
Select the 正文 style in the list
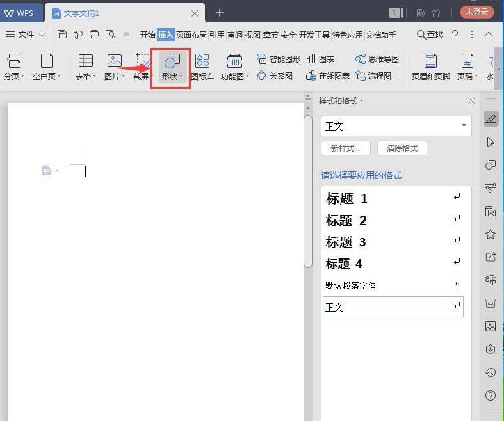[393, 307]
